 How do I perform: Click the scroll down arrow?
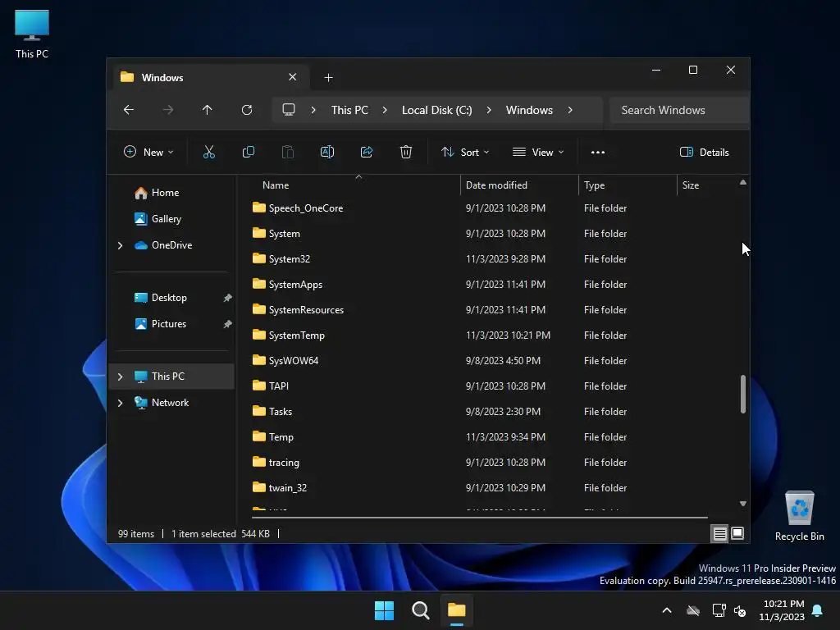tap(743, 504)
